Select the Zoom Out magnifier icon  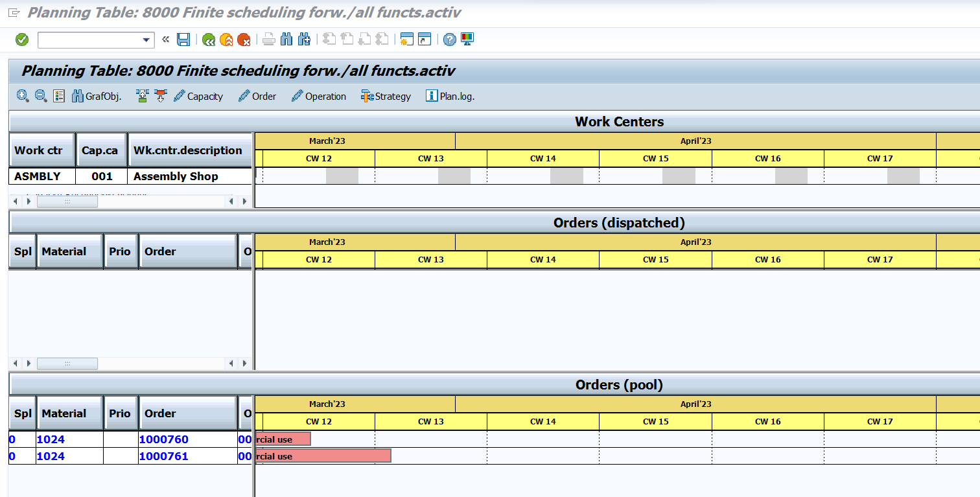point(41,95)
